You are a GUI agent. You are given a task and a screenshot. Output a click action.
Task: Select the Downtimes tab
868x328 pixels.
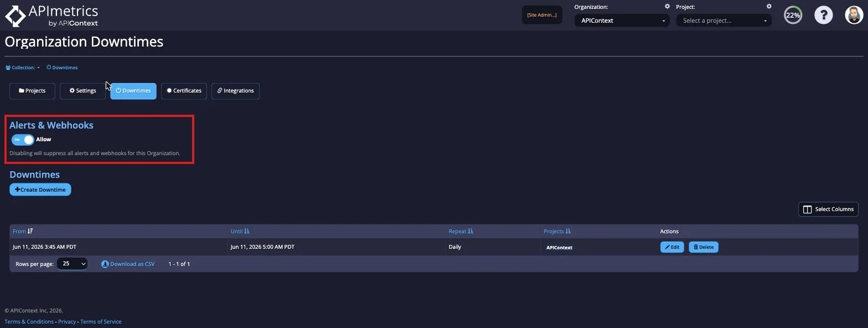[133, 91]
